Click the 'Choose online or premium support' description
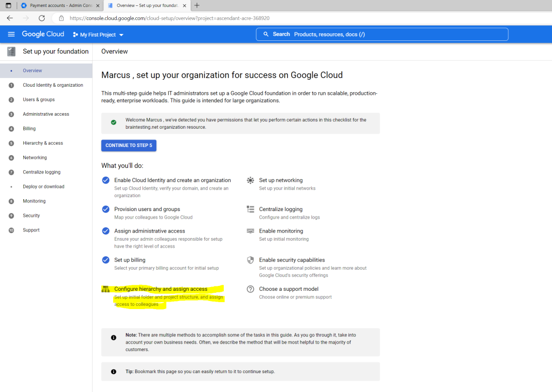The height and width of the screenshot is (392, 552). click(295, 297)
